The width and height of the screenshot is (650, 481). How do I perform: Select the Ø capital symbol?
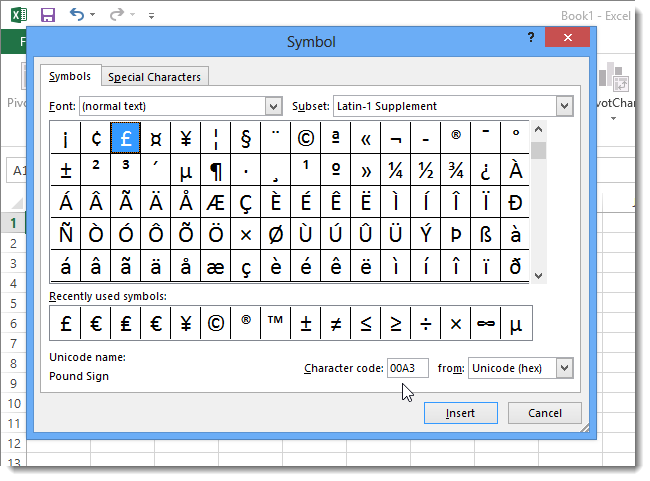276,234
